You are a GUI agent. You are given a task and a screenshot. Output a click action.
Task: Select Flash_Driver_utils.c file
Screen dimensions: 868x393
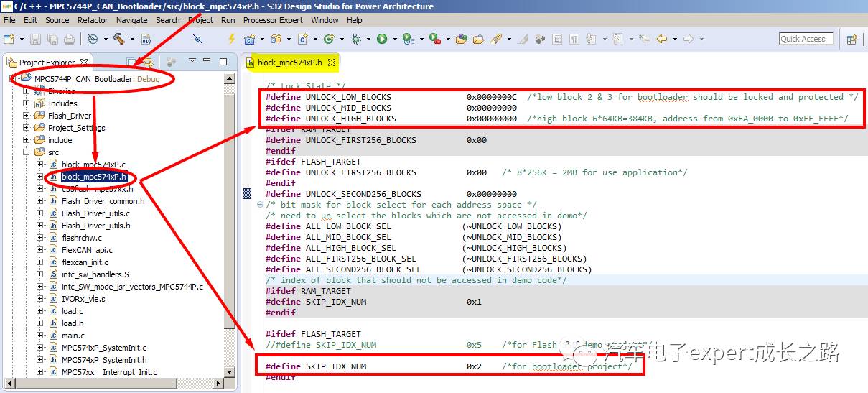click(95, 213)
